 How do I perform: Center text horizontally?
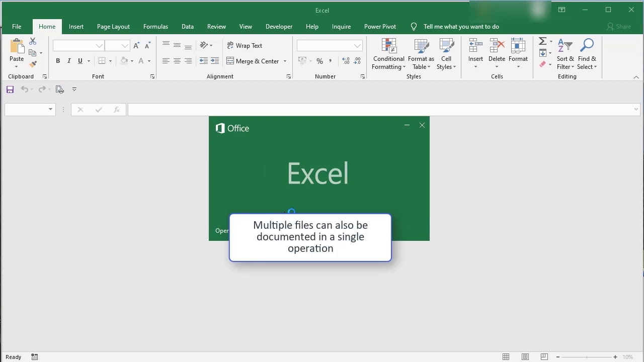pyautogui.click(x=177, y=61)
